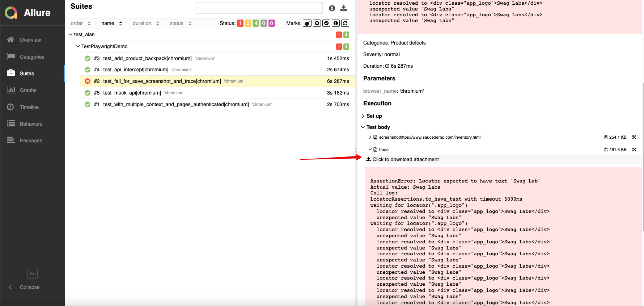Click the Packages lines icon
Screen dimensions: 644x306
pyautogui.click(x=11, y=140)
